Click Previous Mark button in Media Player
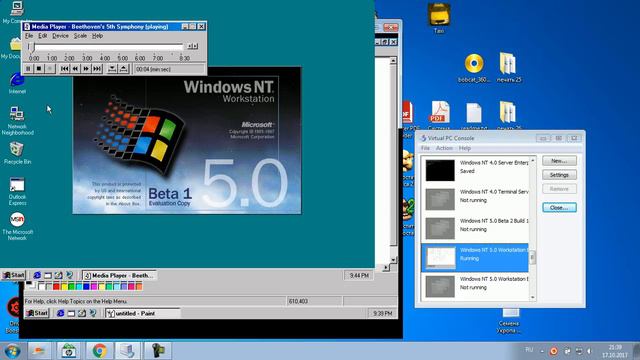 [64, 69]
